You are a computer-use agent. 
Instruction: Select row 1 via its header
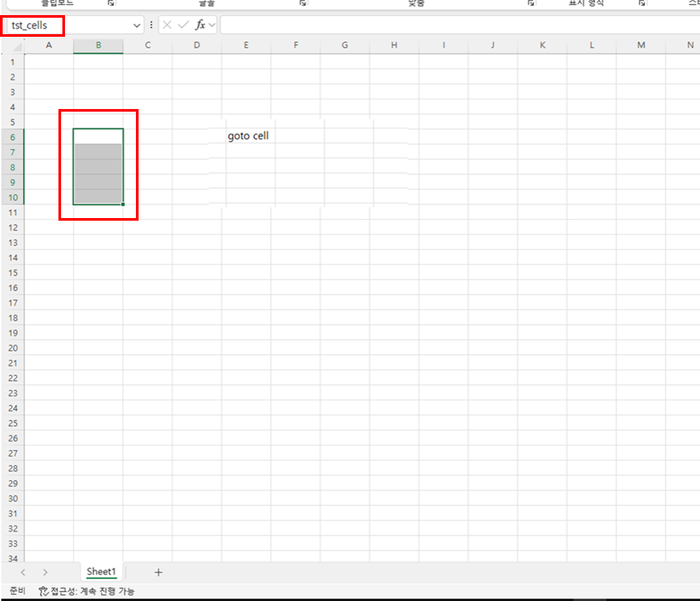coord(12,62)
